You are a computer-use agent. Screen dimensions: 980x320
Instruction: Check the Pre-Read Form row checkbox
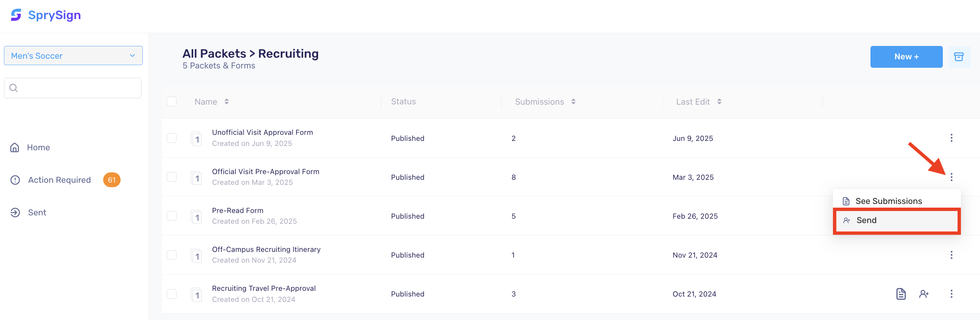click(x=171, y=216)
